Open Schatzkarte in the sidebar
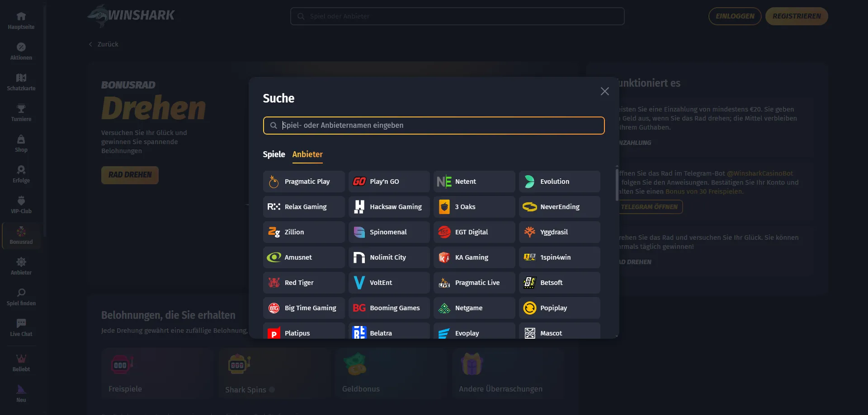Screen dimensions: 868x415 21,82
